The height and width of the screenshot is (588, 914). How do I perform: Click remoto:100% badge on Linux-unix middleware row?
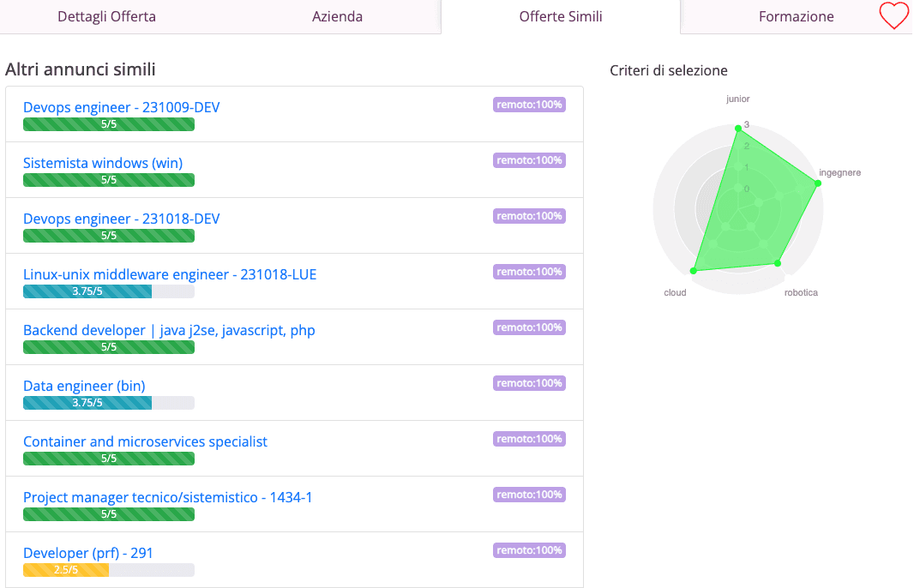529,272
